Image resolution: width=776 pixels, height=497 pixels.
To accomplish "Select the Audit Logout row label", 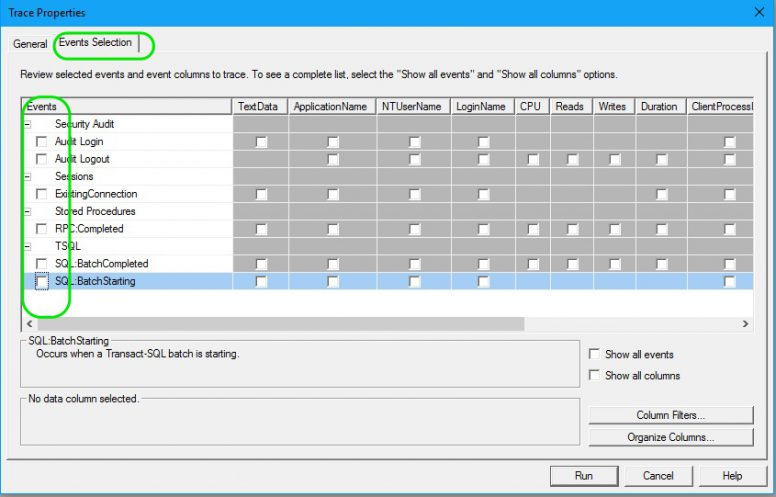I will pyautogui.click(x=82, y=159).
